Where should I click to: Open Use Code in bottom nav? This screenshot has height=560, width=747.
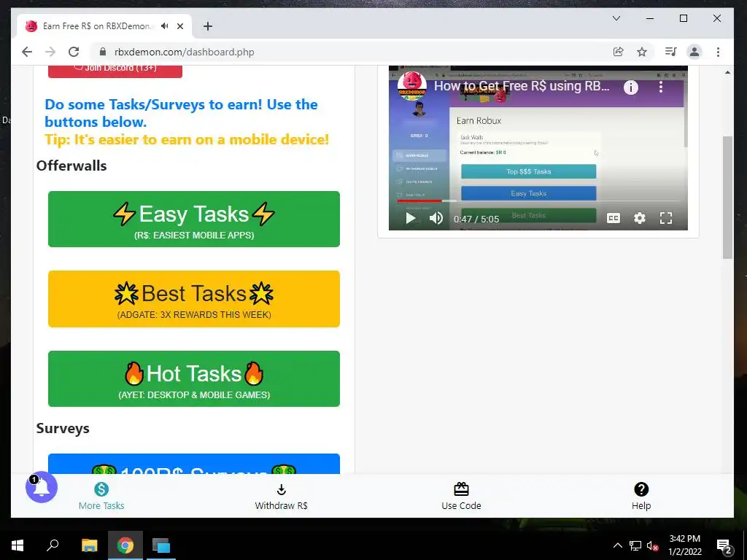(x=461, y=496)
